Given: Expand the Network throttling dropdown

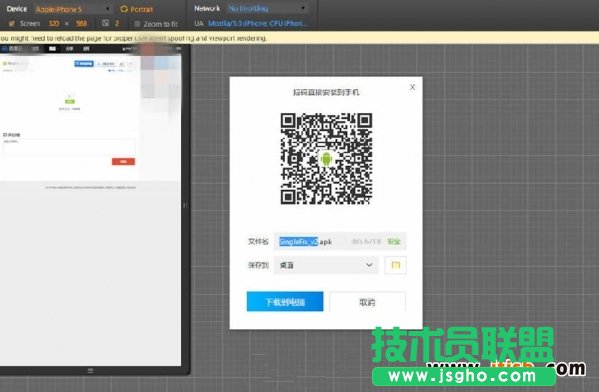Looking at the screenshot, I should [267, 8].
